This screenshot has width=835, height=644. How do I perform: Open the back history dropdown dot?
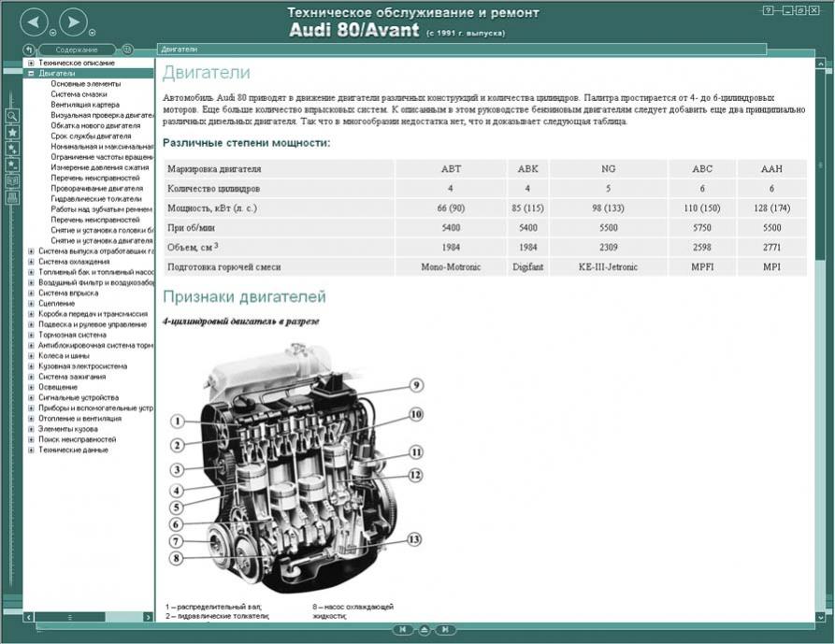pyautogui.click(x=52, y=33)
